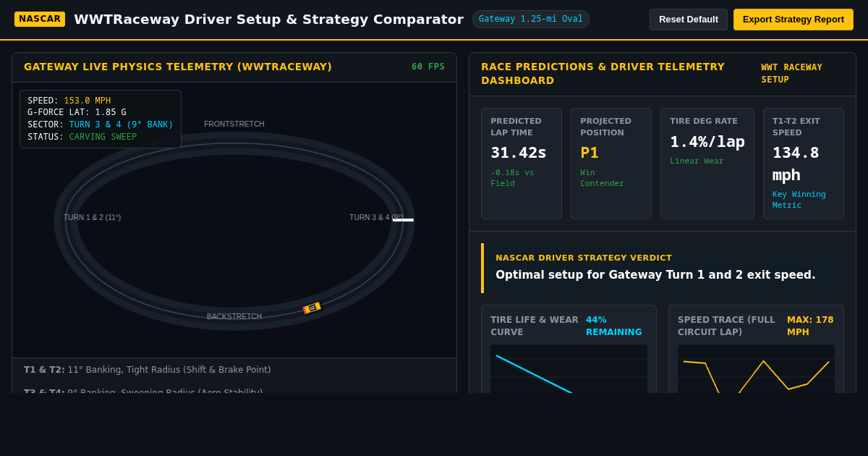
Task: Select the Projected Position P1 card
Action: click(611, 164)
